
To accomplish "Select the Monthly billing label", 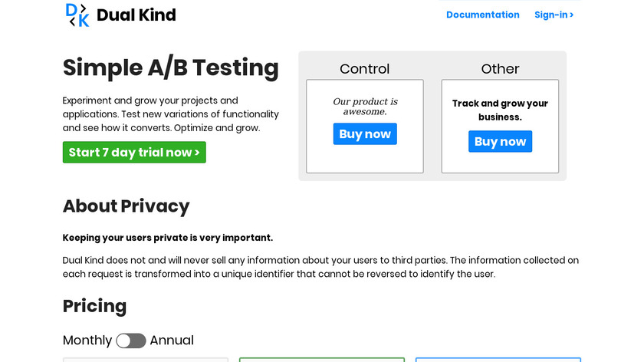I will 87,341.
